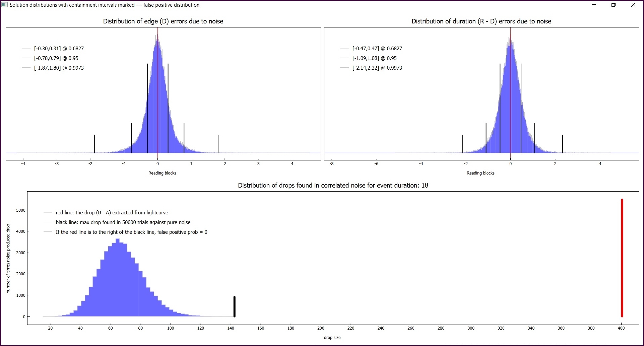Viewport: 644px width, 346px height.
Task: Restore down the plot window
Action: click(614, 5)
